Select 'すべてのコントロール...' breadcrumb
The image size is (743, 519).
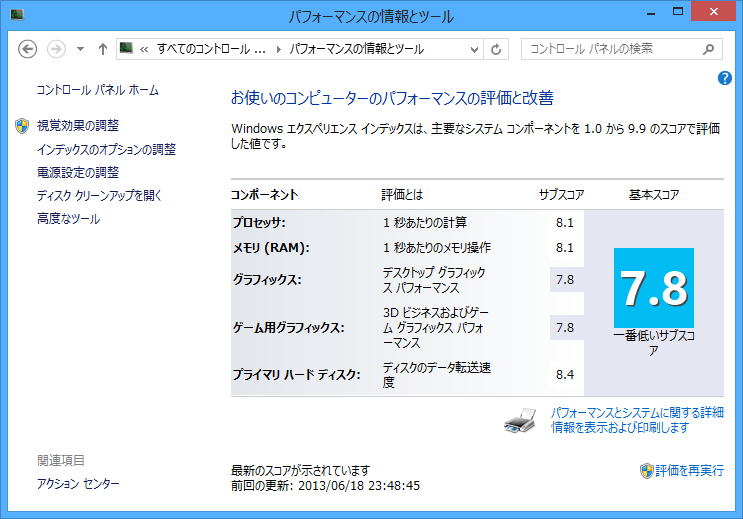[x=211, y=49]
